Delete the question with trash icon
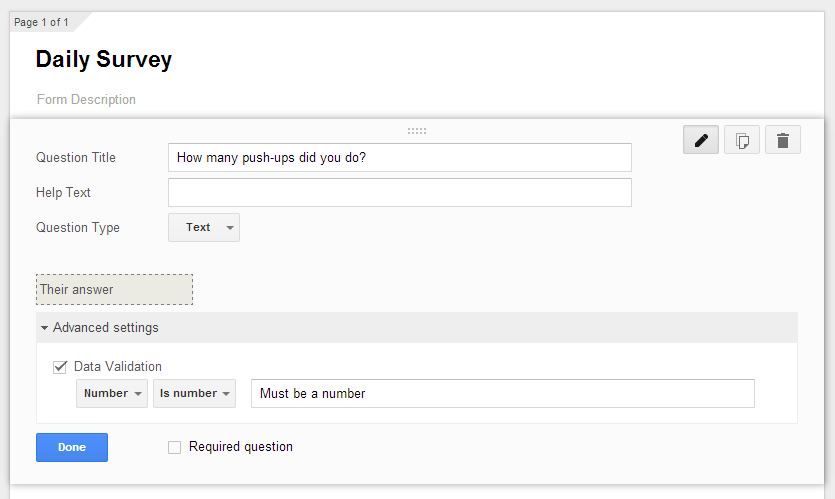The width and height of the screenshot is (835, 499). [x=783, y=141]
